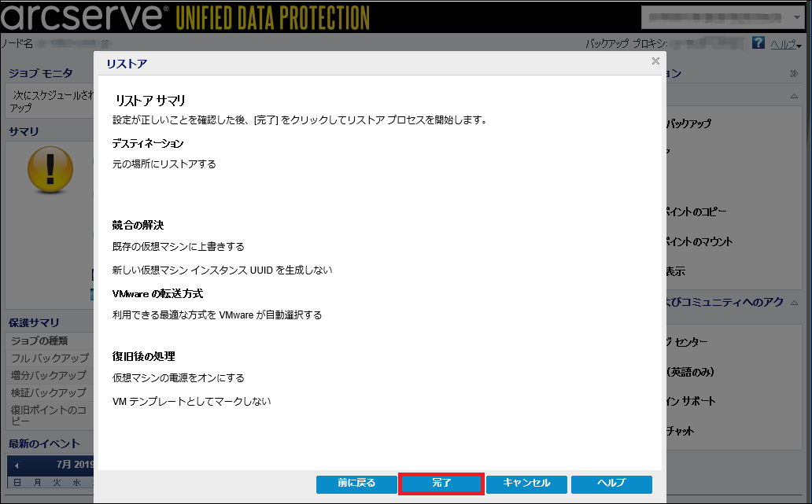
Task: Click the 前に戻る (Back) button
Action: point(356,484)
